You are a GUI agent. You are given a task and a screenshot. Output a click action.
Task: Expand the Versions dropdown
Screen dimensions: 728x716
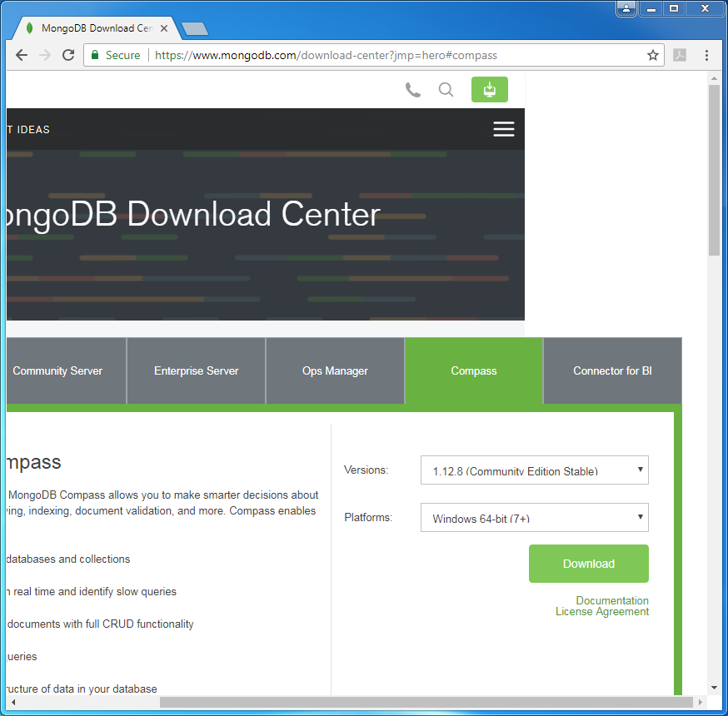(535, 470)
